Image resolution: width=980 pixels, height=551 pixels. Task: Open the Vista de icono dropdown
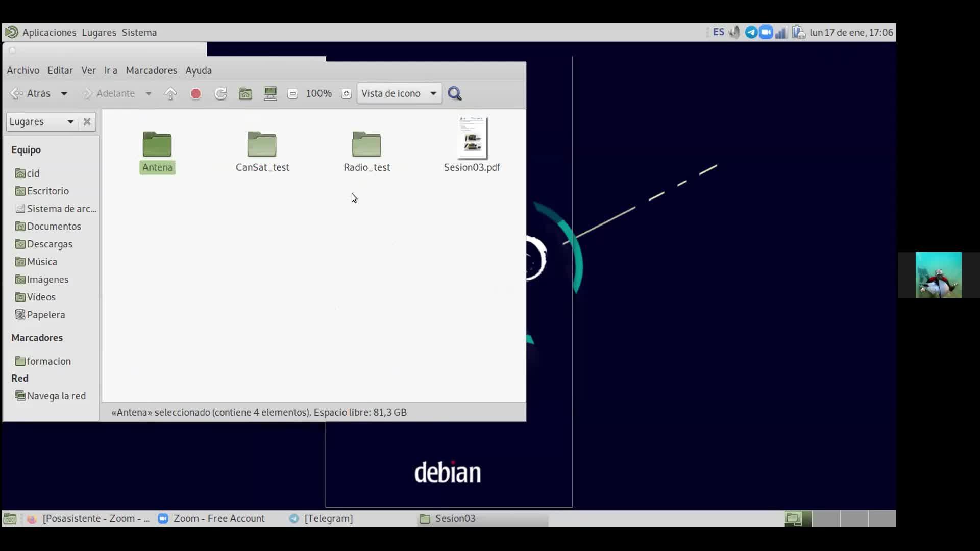[399, 94]
